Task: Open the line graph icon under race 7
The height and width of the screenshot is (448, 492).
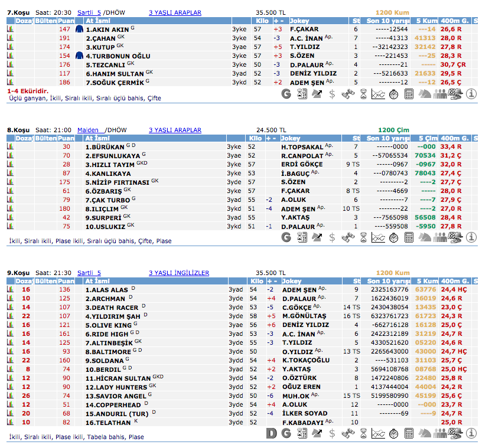Action: tap(378, 93)
